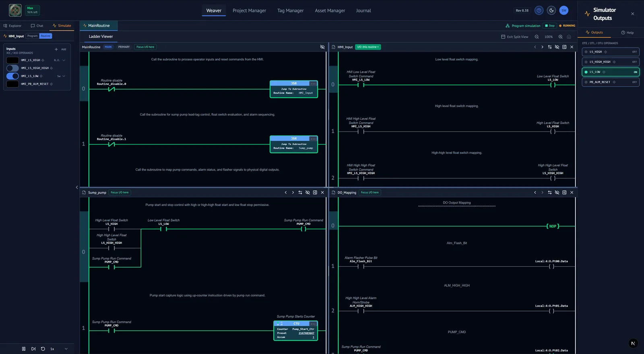Swap the HMI_Input pane routine

click(550, 47)
